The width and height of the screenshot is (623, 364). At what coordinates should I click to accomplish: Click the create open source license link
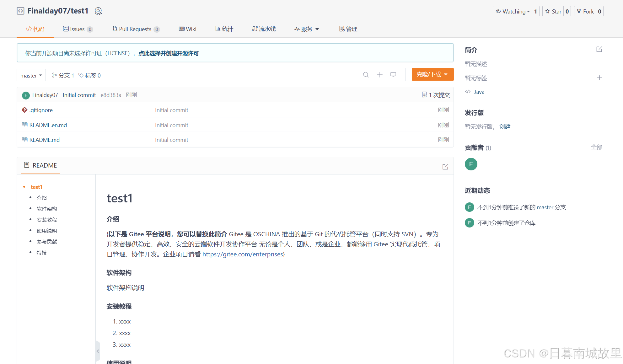click(x=169, y=53)
